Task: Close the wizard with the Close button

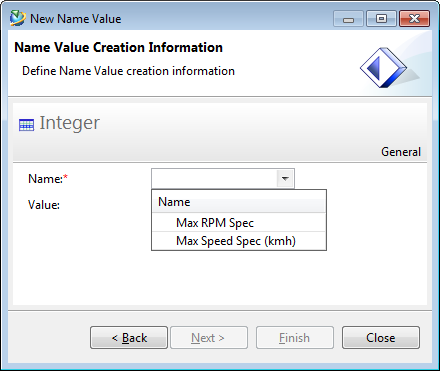Action: pyautogui.click(x=381, y=338)
